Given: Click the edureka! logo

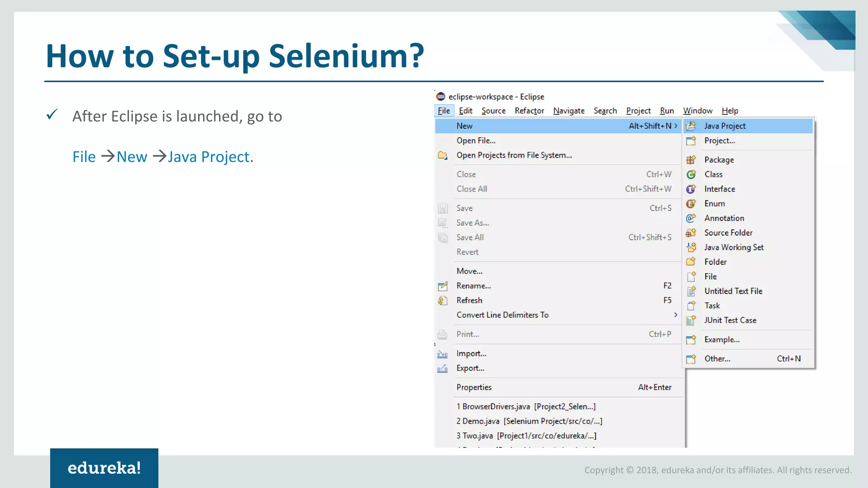Looking at the screenshot, I should [104, 468].
